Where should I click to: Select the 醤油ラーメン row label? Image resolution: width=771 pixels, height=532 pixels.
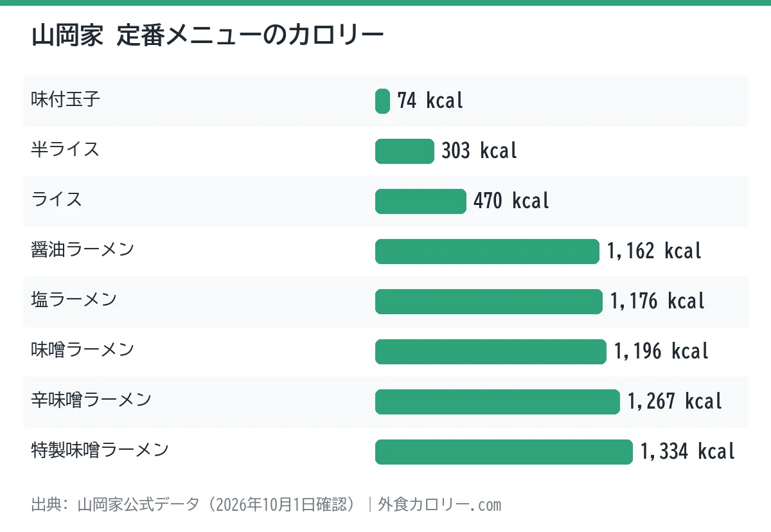coord(82,249)
